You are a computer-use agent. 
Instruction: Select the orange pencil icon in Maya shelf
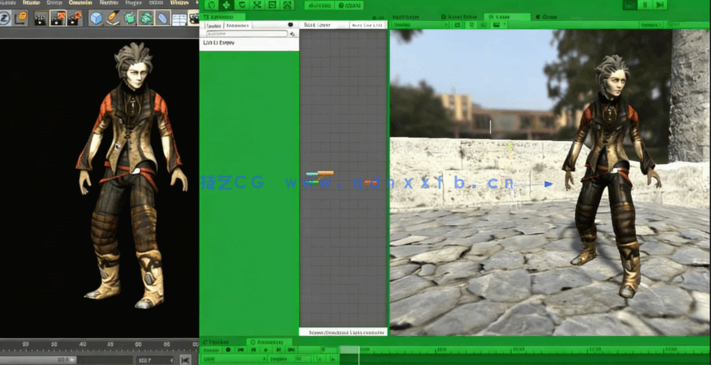point(112,18)
